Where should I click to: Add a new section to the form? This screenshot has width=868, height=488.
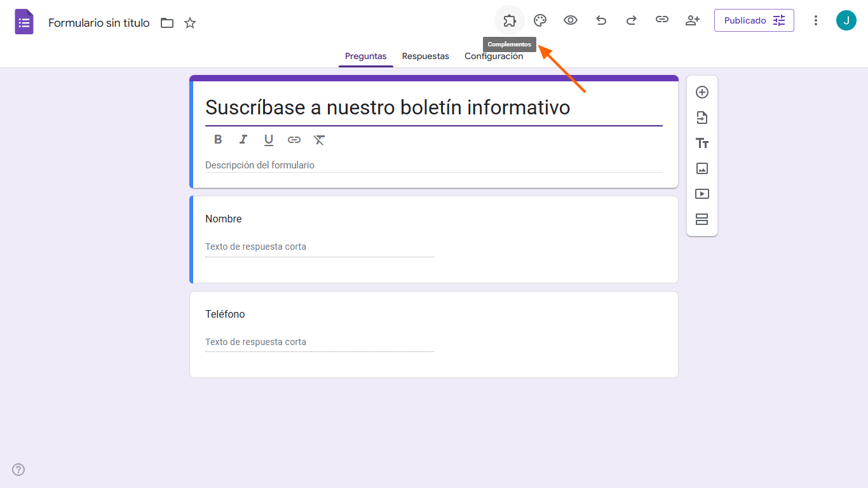point(702,219)
